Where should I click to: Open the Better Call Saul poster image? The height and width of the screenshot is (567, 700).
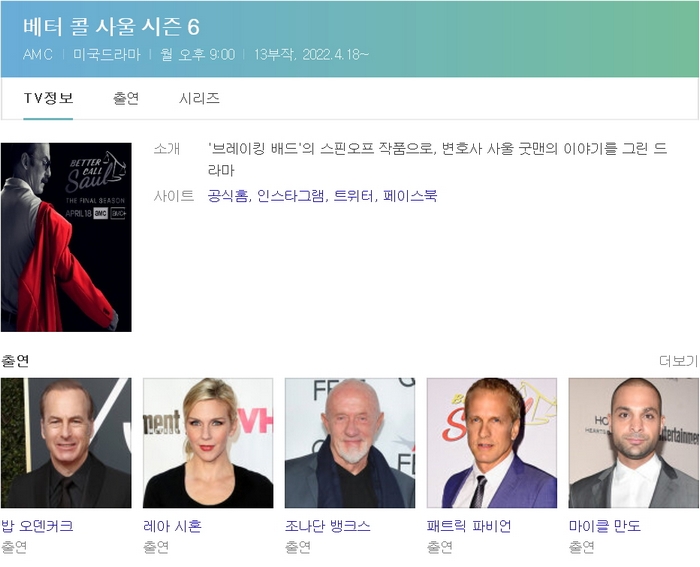click(x=66, y=237)
